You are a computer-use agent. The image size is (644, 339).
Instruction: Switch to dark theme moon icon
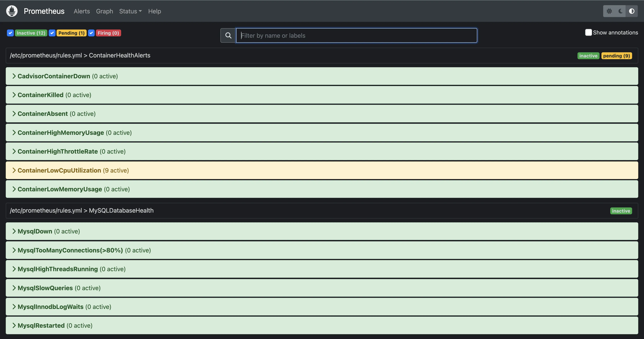pos(620,11)
